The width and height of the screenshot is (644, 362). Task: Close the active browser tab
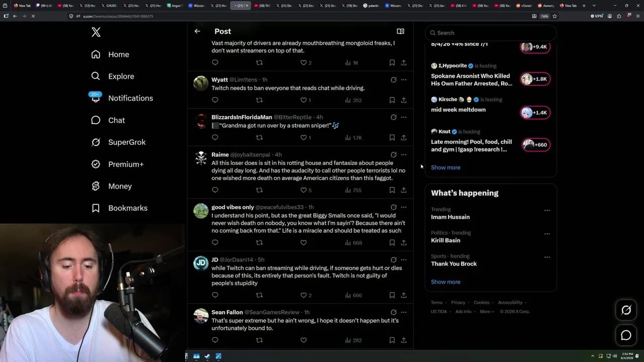pos(247,6)
